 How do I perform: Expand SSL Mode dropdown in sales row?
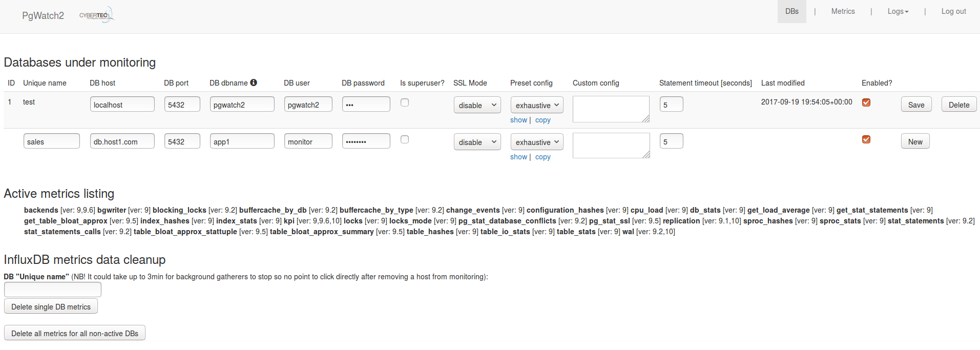point(477,142)
